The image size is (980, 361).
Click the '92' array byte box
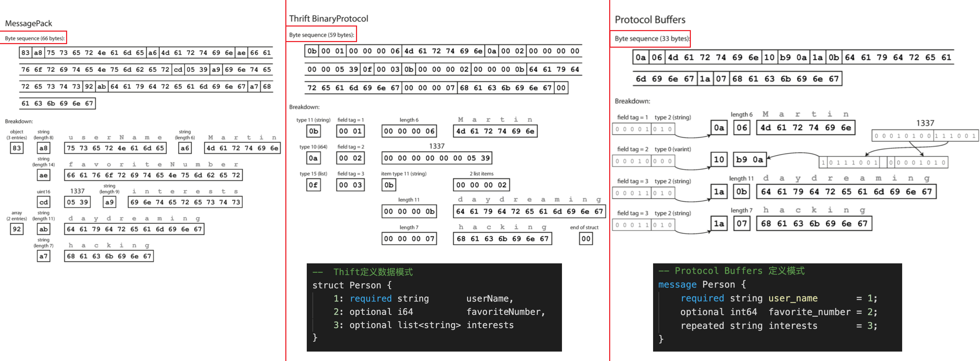click(x=17, y=229)
